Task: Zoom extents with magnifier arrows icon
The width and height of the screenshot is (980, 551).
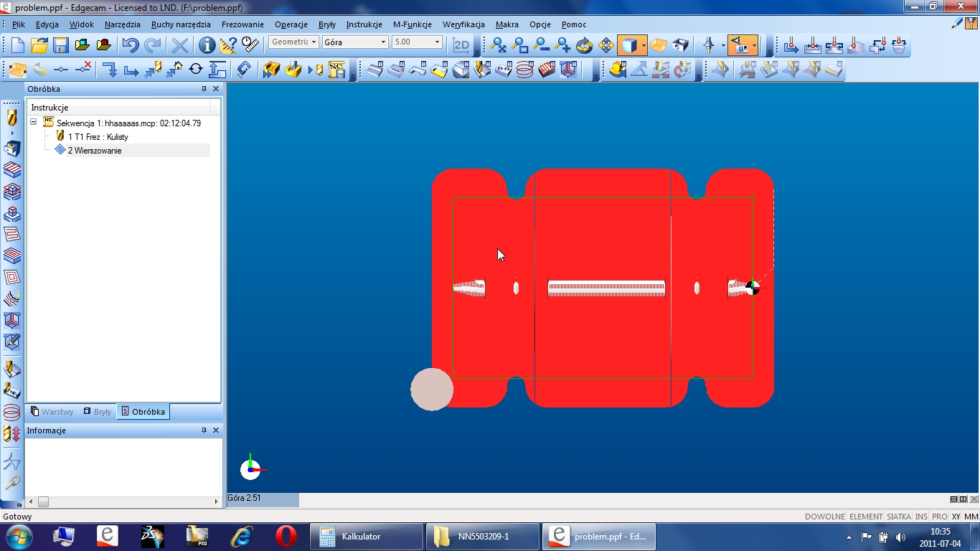Action: 497,45
